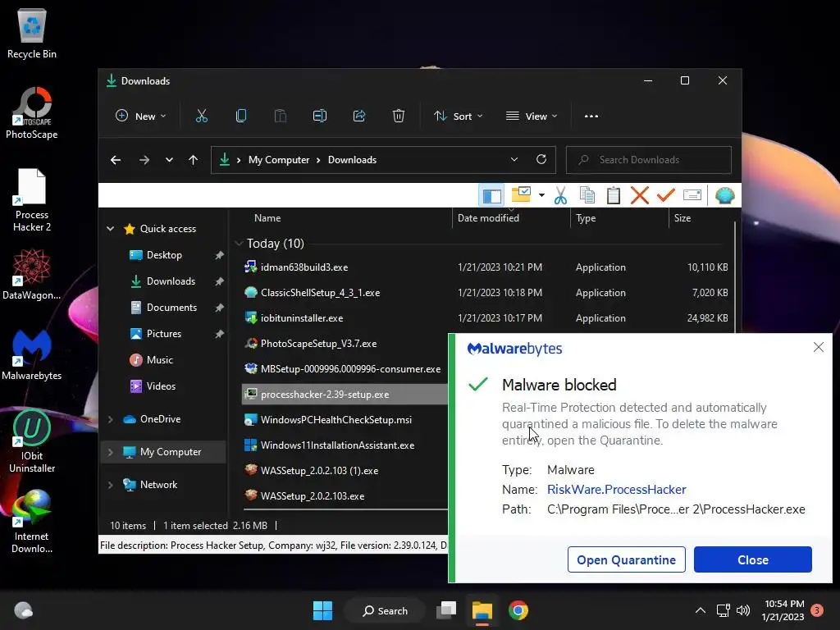
Task: Click the Share icon in Explorer toolbar
Action: tap(359, 116)
